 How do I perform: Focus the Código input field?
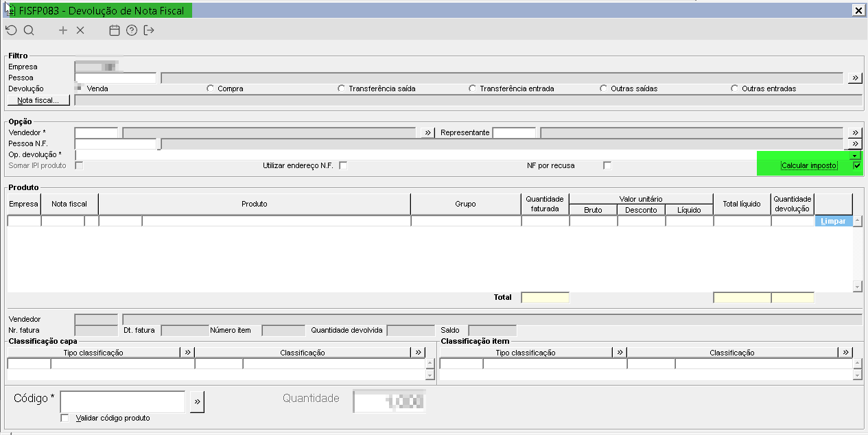(123, 402)
